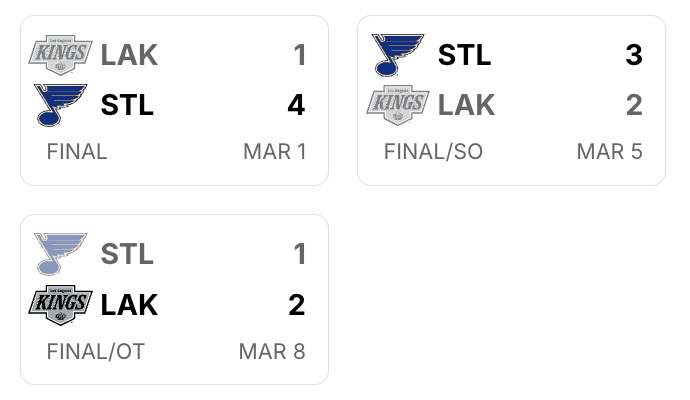Open LAK team name in Mar 5 card

[466, 105]
